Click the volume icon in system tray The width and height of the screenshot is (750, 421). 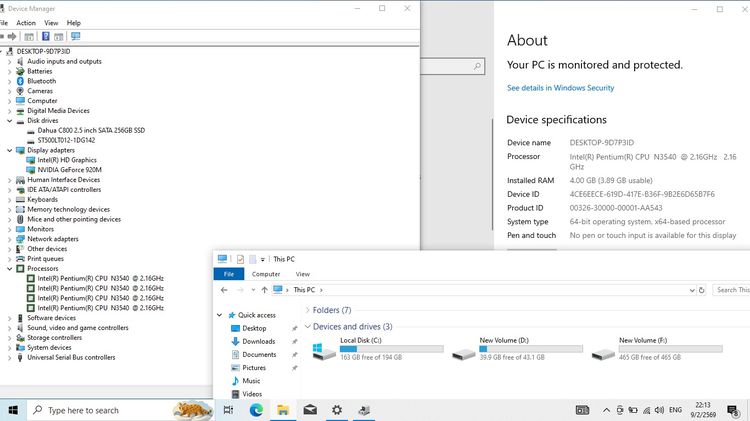[659, 410]
